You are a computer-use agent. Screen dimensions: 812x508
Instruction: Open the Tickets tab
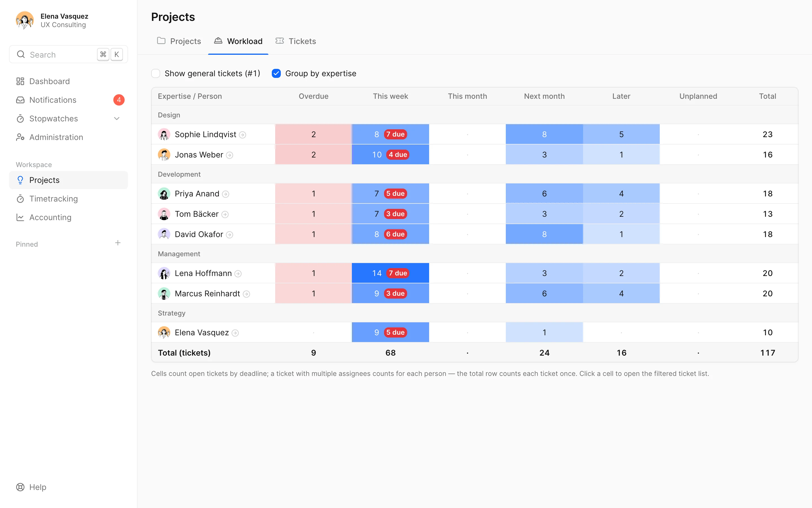coord(295,41)
